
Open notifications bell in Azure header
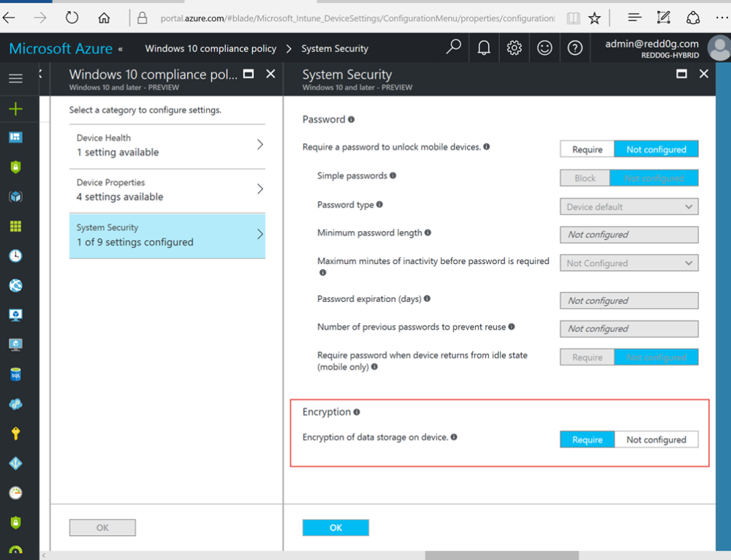pyautogui.click(x=484, y=48)
